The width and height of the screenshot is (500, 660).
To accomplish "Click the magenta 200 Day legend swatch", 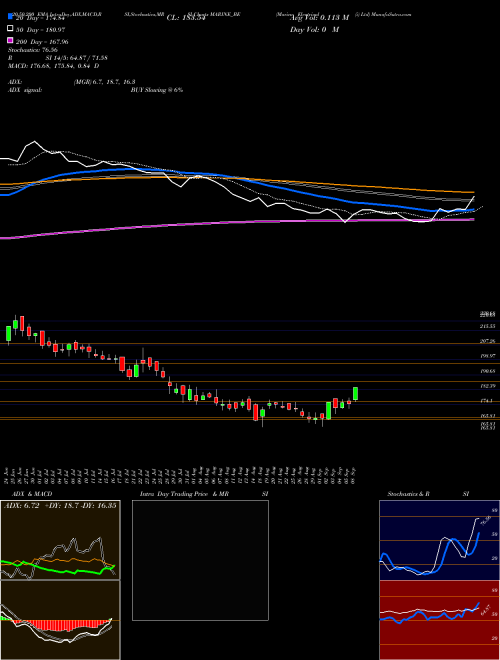I will (11, 40).
